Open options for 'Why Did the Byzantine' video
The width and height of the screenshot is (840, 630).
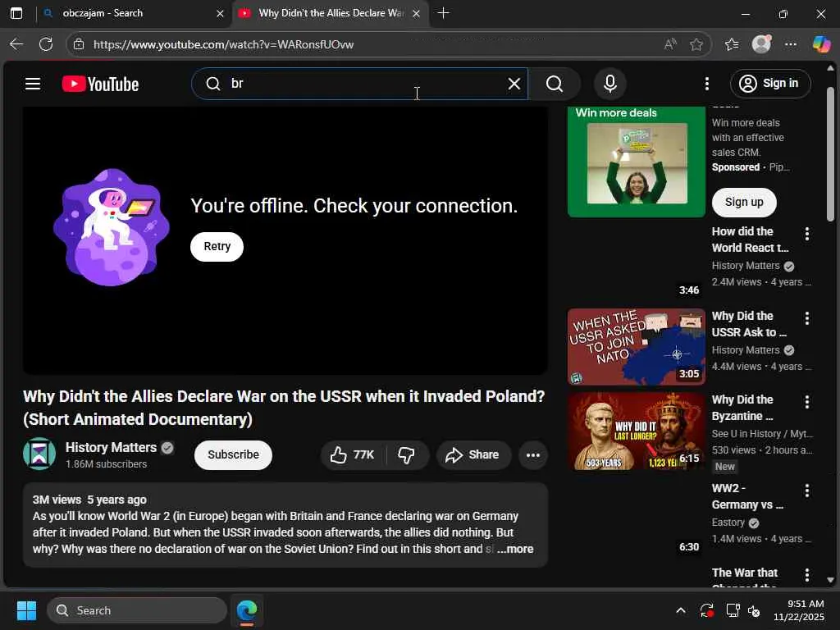pyautogui.click(x=807, y=402)
